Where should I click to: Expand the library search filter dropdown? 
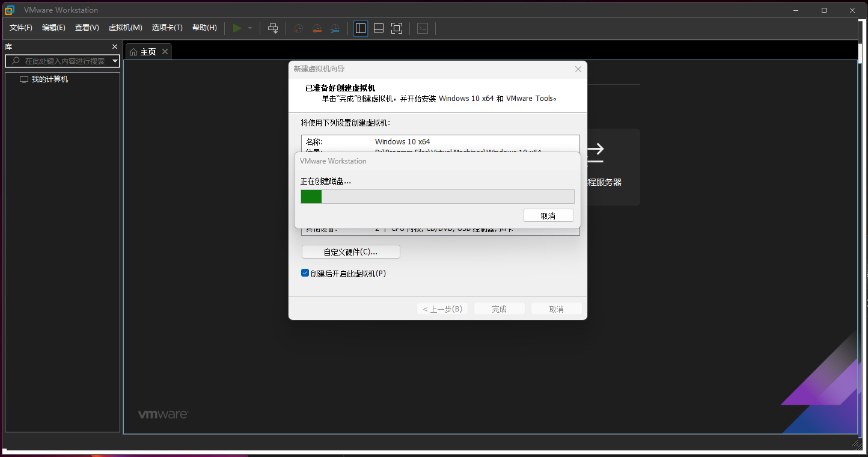(x=115, y=61)
